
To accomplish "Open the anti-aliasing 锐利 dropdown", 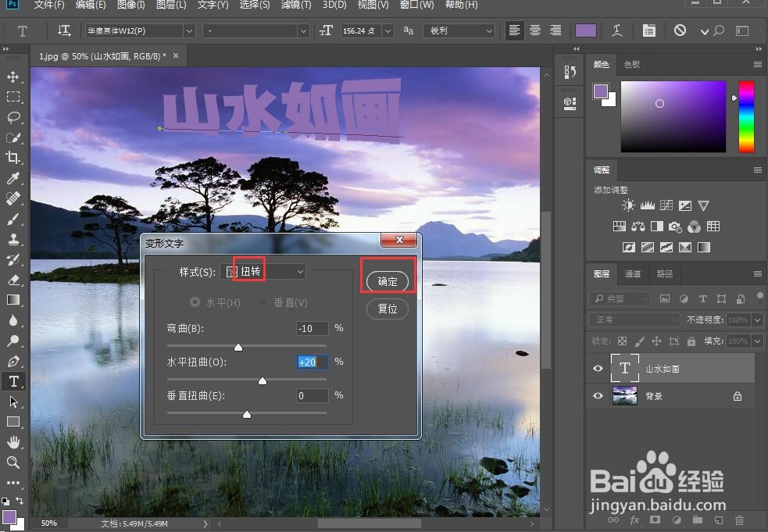I will pos(459,31).
